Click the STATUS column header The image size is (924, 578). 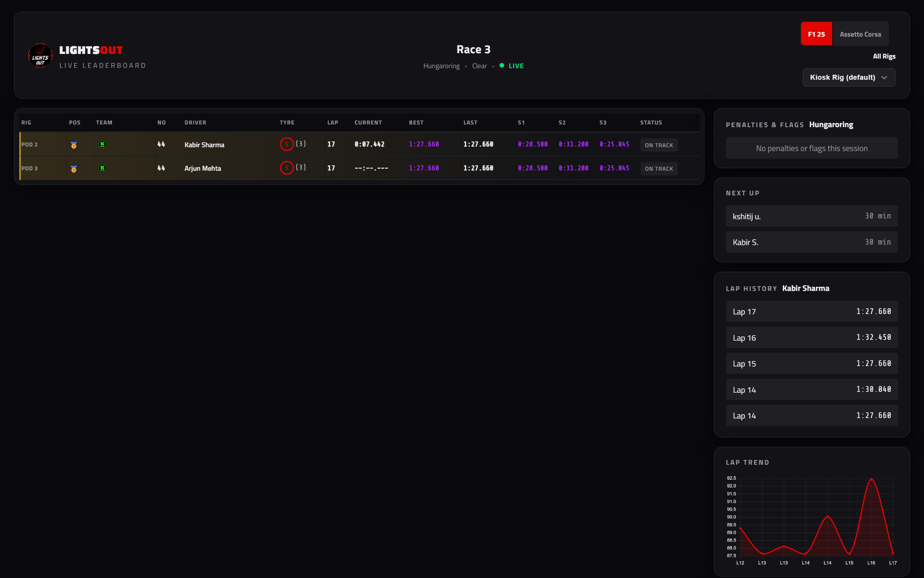click(x=651, y=123)
